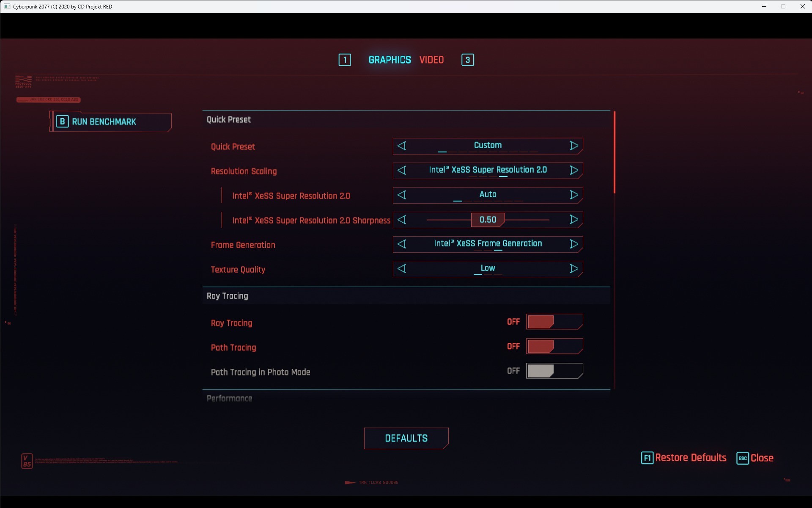Click the left arrow on Quick Preset
812x508 pixels.
[402, 146]
